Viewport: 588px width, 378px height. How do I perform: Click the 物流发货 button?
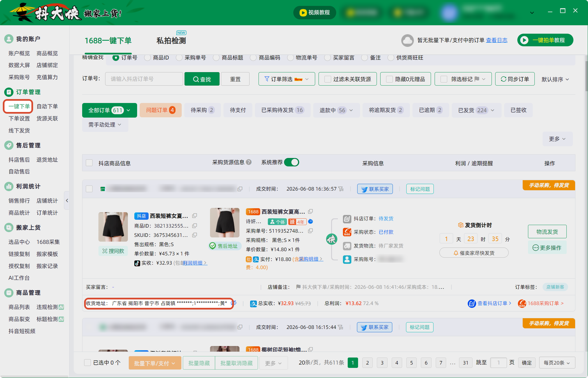[547, 232]
